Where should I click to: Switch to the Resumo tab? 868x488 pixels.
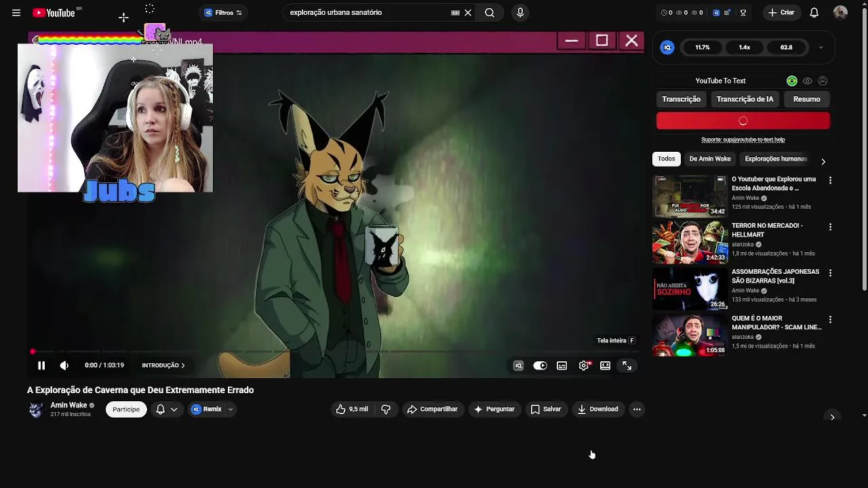pyautogui.click(x=806, y=99)
